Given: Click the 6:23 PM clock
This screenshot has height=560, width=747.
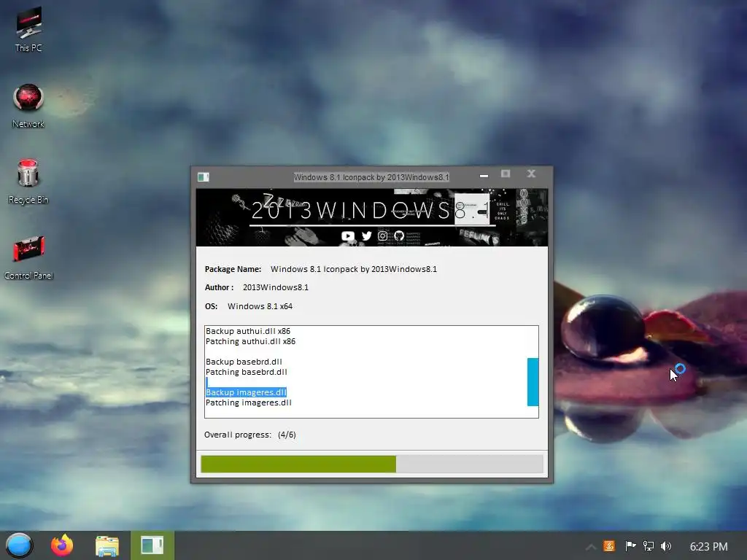Looking at the screenshot, I should [x=709, y=547].
